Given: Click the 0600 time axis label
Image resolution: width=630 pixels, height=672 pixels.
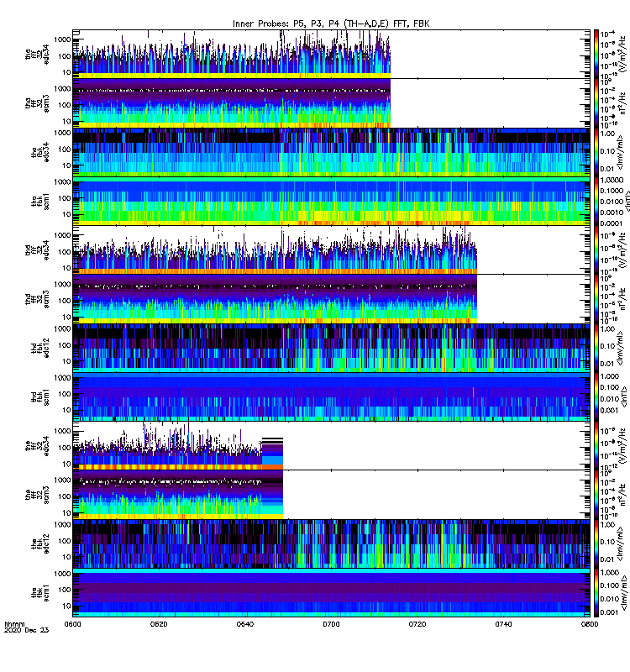Looking at the screenshot, I should [72, 624].
